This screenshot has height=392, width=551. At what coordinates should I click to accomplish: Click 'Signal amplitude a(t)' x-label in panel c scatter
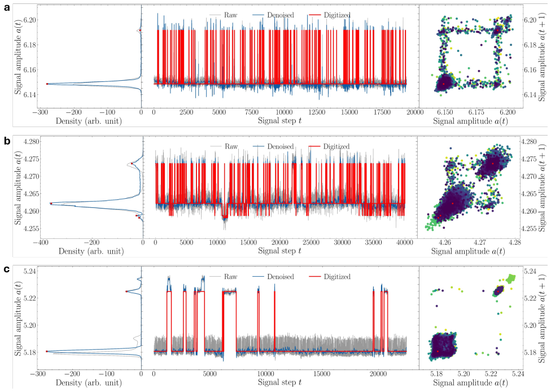tap(470, 383)
